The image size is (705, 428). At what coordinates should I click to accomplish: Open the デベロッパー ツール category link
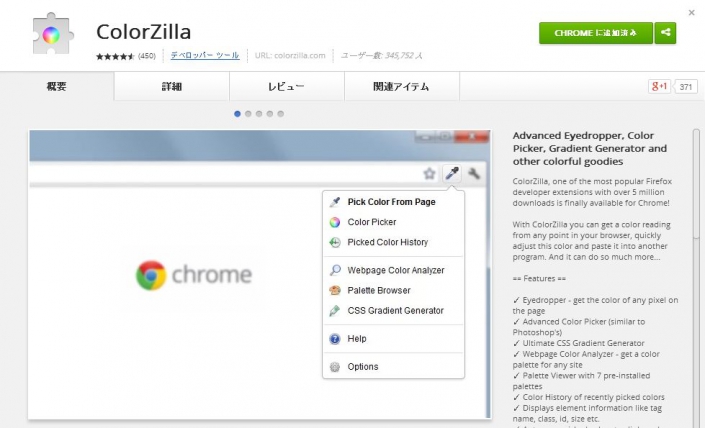[x=205, y=55]
